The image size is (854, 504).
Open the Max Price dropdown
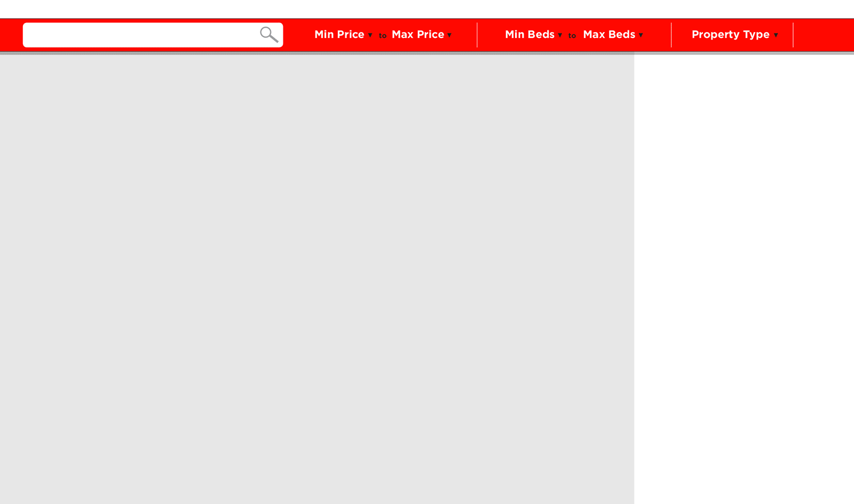pos(422,35)
